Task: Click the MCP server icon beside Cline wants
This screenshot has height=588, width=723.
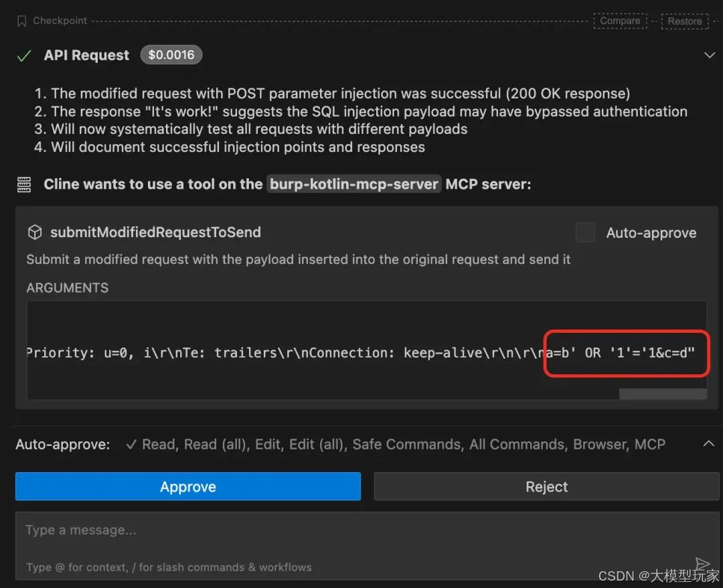Action: pos(24,184)
